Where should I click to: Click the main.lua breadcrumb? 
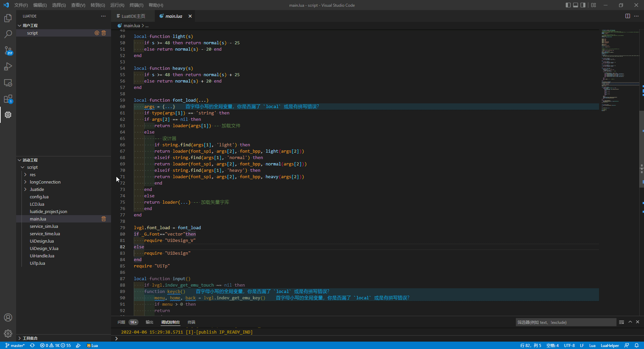coord(131,26)
